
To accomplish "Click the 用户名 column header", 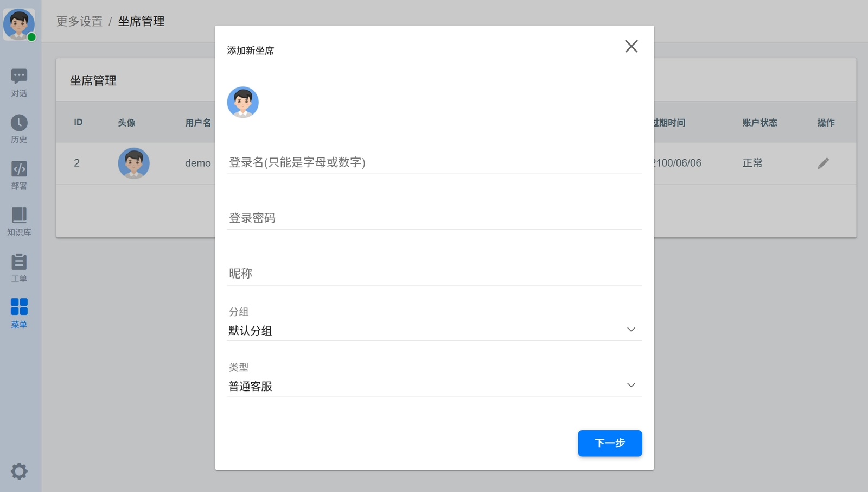I will [x=198, y=123].
